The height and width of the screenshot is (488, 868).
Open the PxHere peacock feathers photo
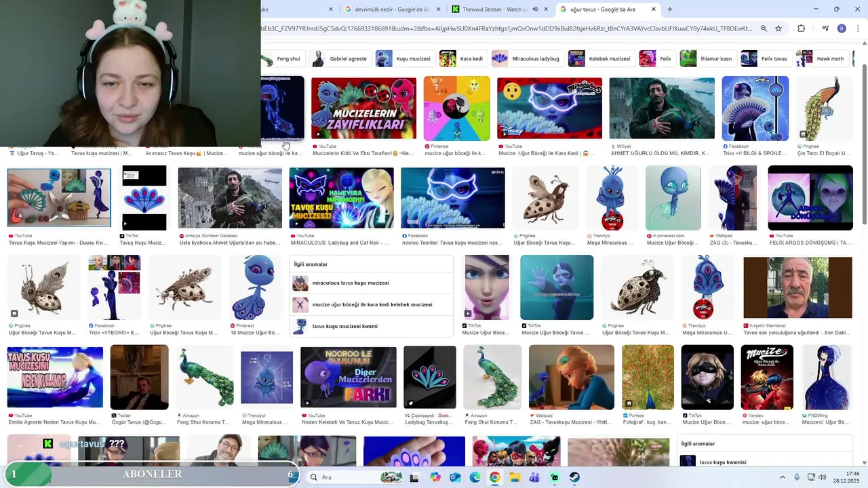click(x=648, y=378)
